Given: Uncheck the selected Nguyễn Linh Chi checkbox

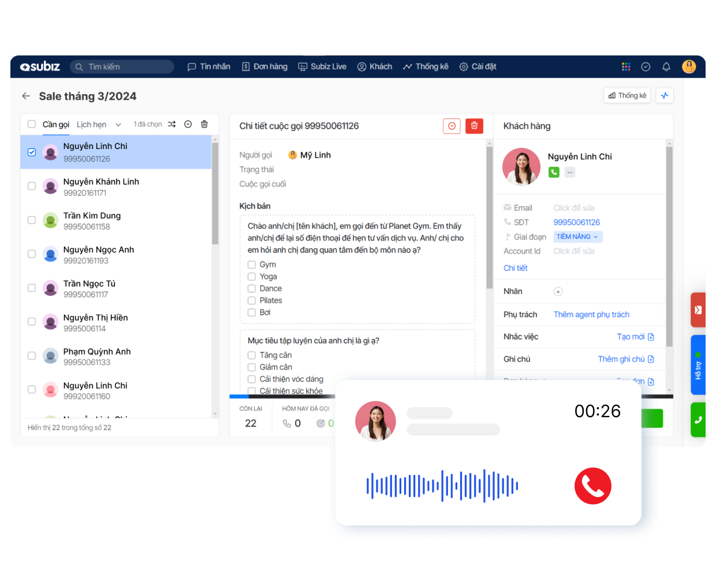Looking at the screenshot, I should tap(32, 152).
